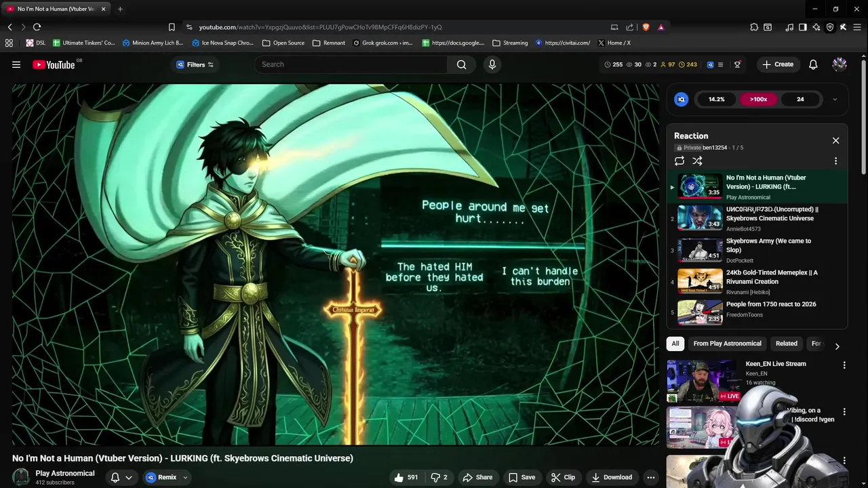Open Keen_EN Live Stream video
The image size is (868, 488).
click(x=776, y=364)
